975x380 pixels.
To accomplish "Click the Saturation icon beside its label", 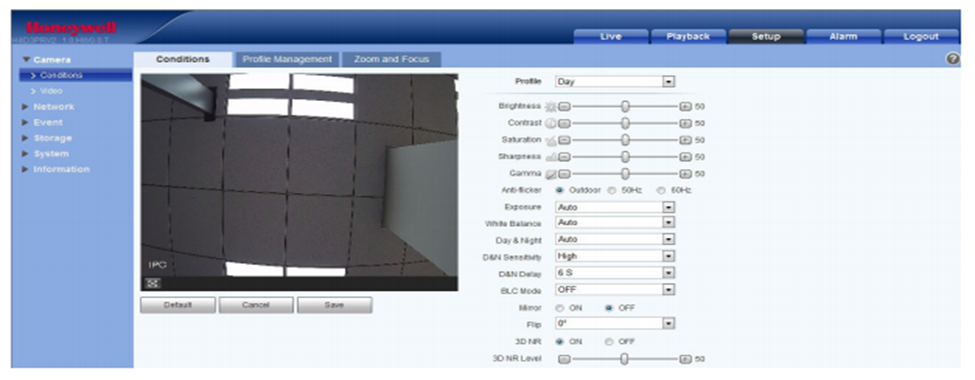I will coord(550,140).
